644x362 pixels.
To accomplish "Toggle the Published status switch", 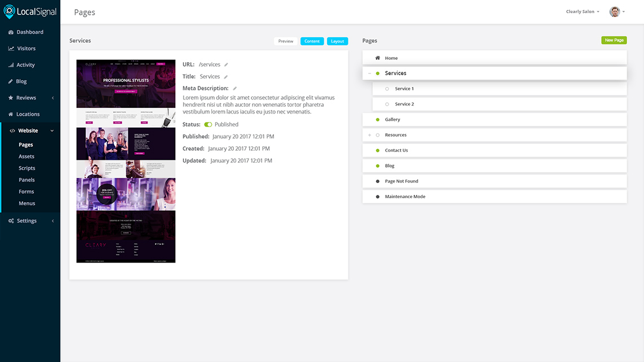I will pyautogui.click(x=207, y=124).
